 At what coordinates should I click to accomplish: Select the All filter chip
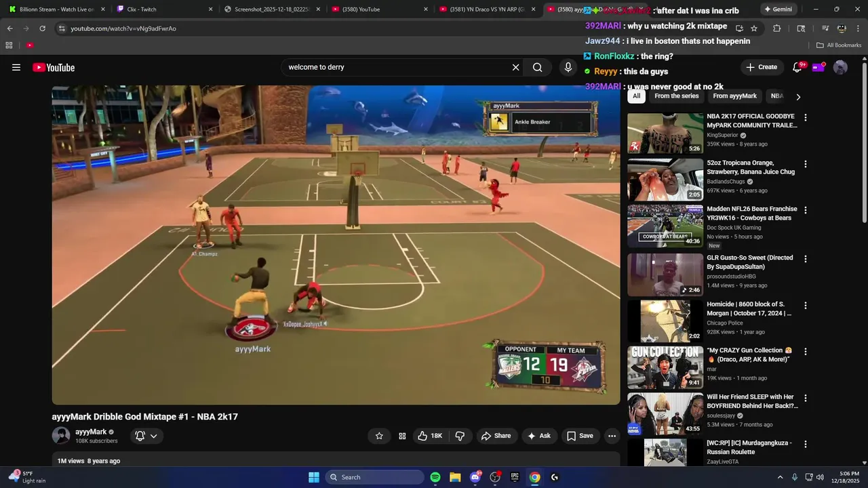pyautogui.click(x=636, y=96)
